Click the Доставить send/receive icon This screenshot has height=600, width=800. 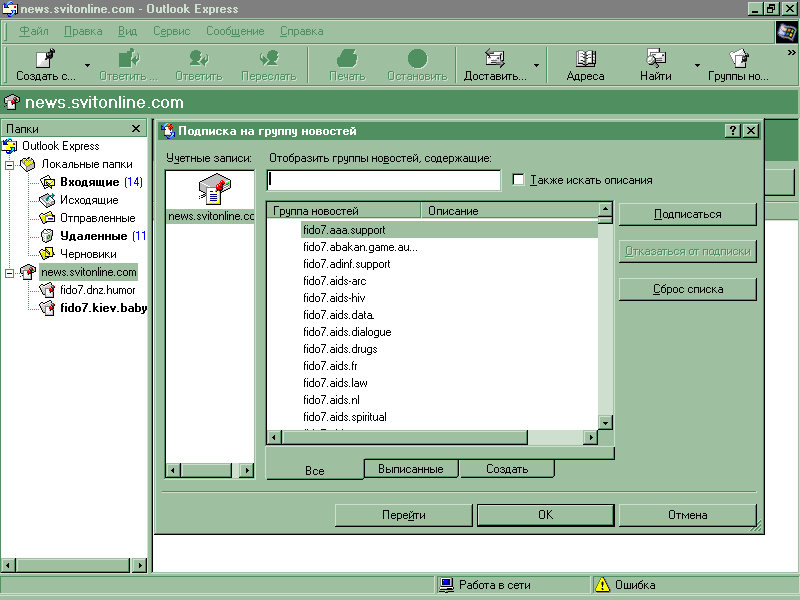(494, 59)
